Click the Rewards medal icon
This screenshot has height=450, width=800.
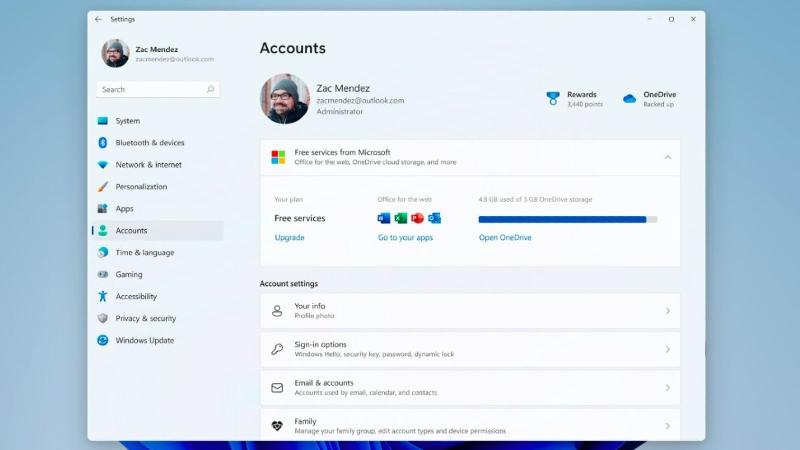553,98
